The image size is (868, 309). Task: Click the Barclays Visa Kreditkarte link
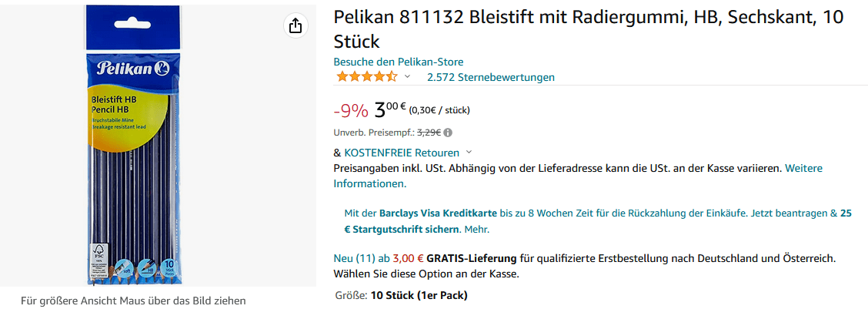pyautogui.click(x=438, y=213)
